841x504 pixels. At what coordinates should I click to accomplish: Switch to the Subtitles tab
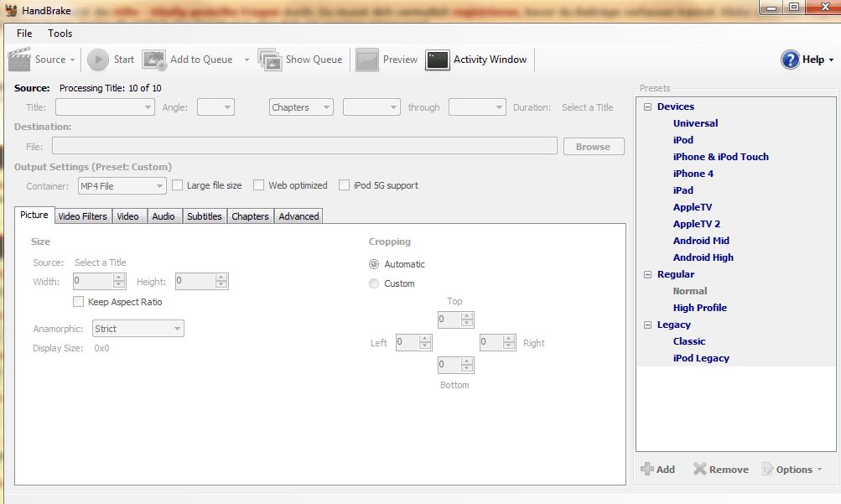tap(205, 216)
